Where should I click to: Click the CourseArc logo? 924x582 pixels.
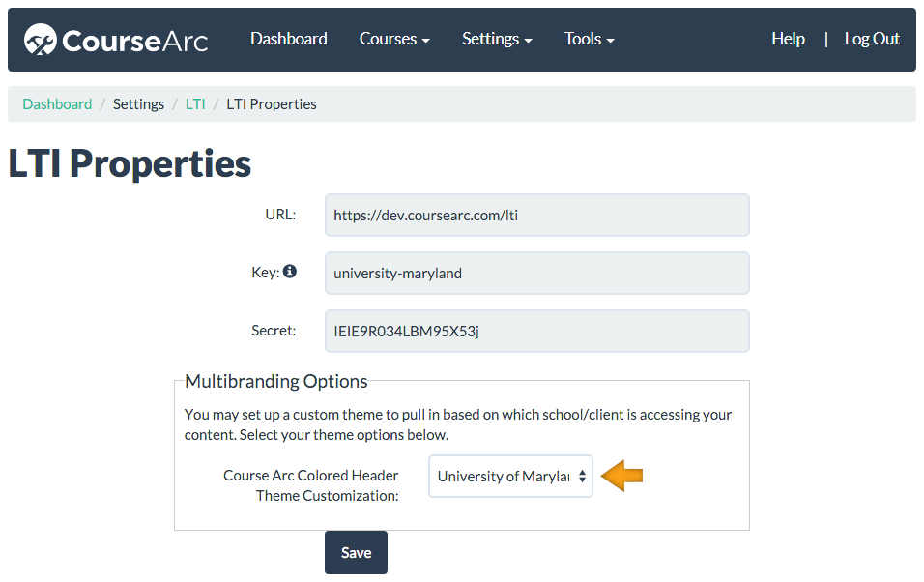(116, 40)
